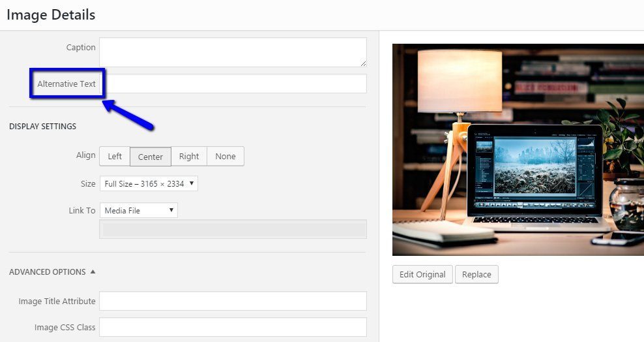Set alignment to Right
644x342 pixels.
click(189, 156)
